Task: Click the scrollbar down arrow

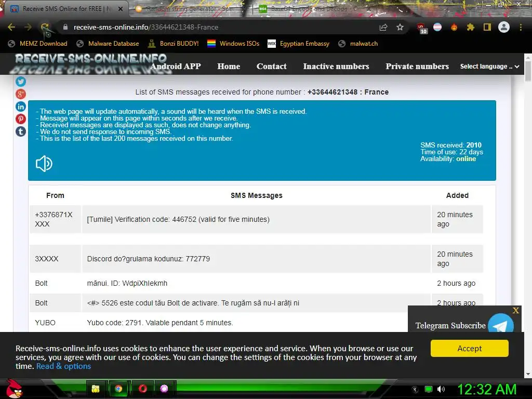Action: [528, 374]
